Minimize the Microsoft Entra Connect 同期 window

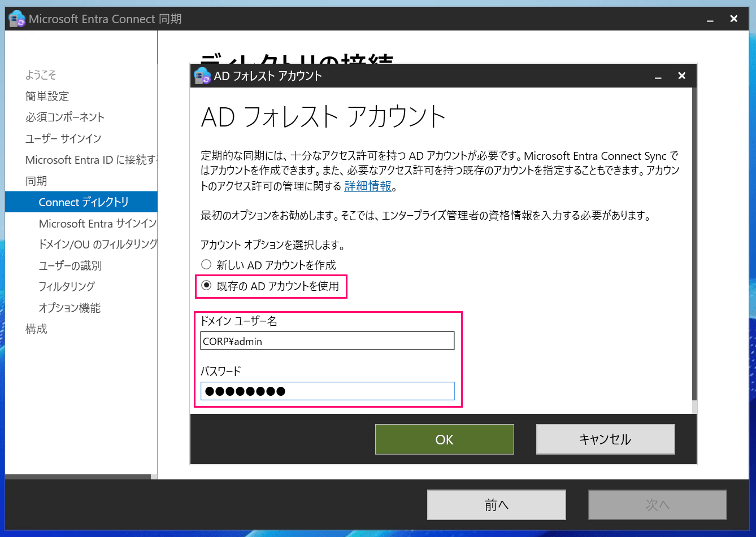(x=710, y=19)
